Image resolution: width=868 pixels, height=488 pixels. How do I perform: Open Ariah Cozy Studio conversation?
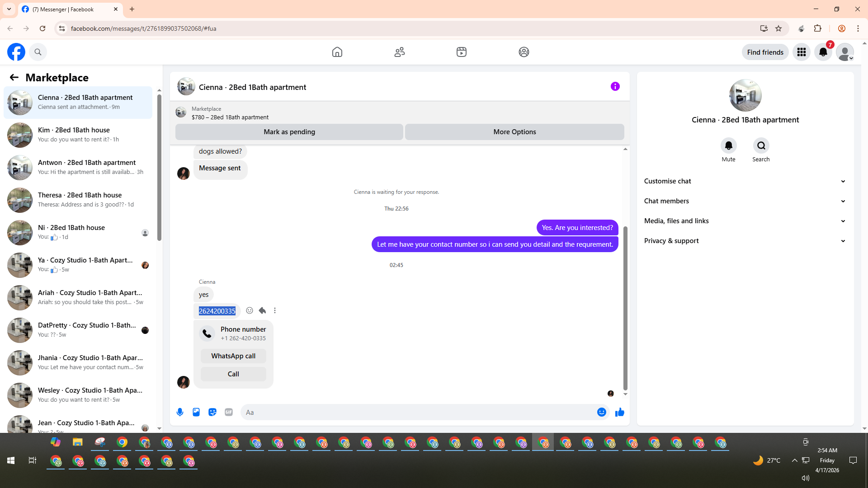coord(78,298)
